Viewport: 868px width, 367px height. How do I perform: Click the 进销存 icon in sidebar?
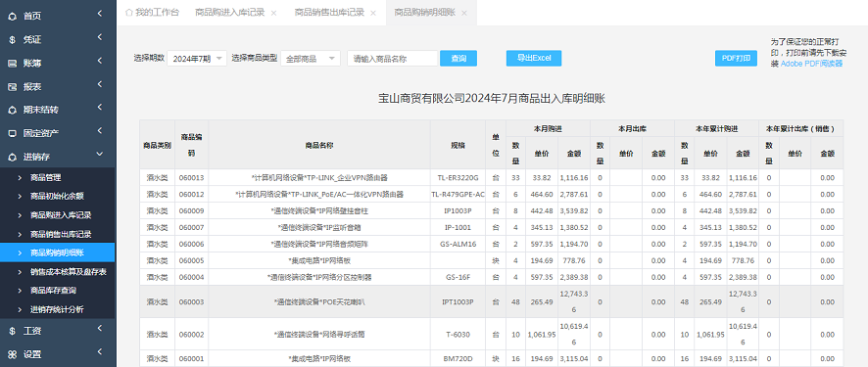pyautogui.click(x=12, y=157)
